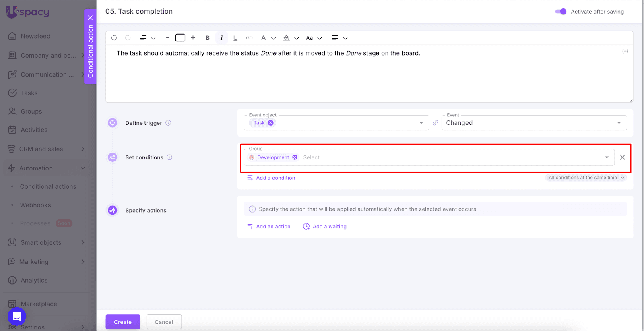Insert a hyperlink via the link icon
This screenshot has height=331, width=644.
click(x=249, y=38)
